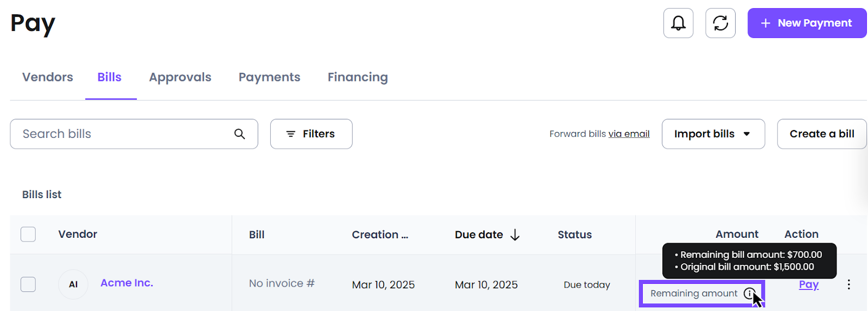Screen dimensions: 868x311
Task: Check the Acme Inc. row checkbox
Action: pos(28,284)
